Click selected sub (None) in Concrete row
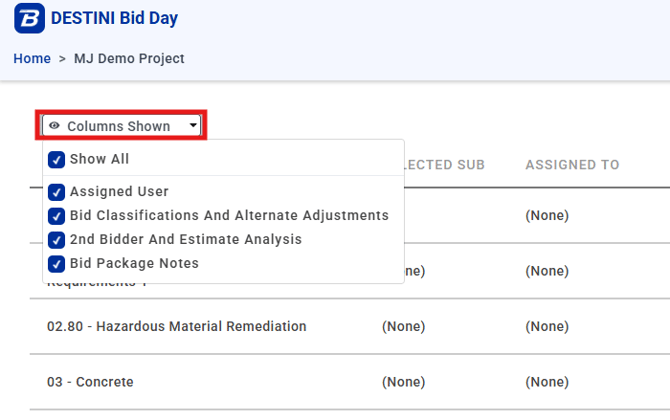Image resolution: width=670 pixels, height=420 pixels. pyautogui.click(x=404, y=382)
